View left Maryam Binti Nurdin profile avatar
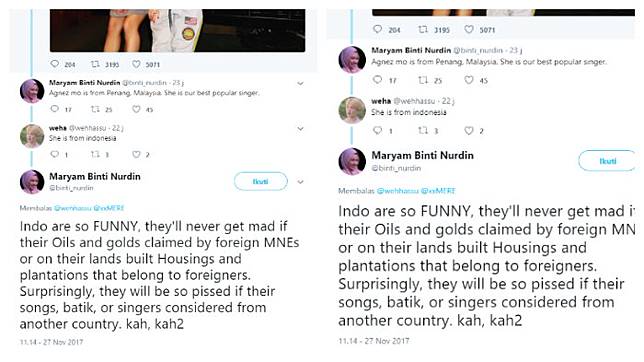Viewport: 644px width, 362px height. (x=32, y=182)
